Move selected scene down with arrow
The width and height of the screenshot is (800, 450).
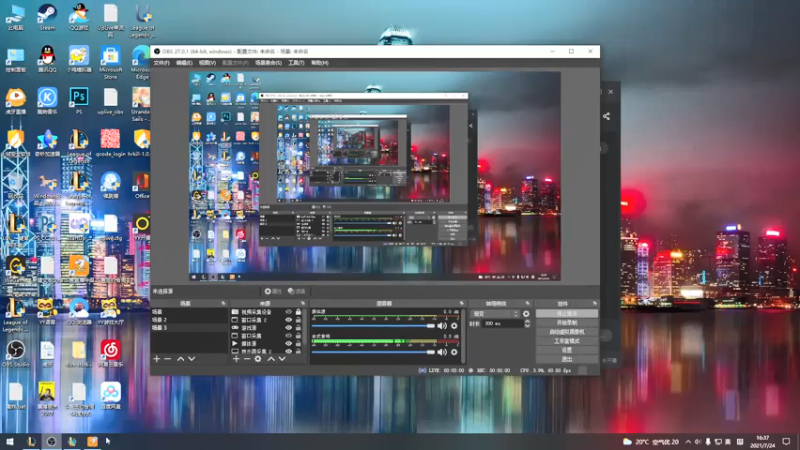click(x=192, y=359)
